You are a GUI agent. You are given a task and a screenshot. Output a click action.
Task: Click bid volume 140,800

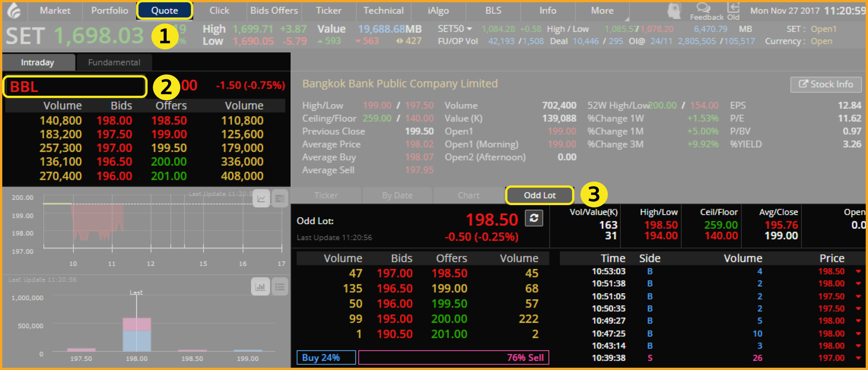tap(60, 120)
